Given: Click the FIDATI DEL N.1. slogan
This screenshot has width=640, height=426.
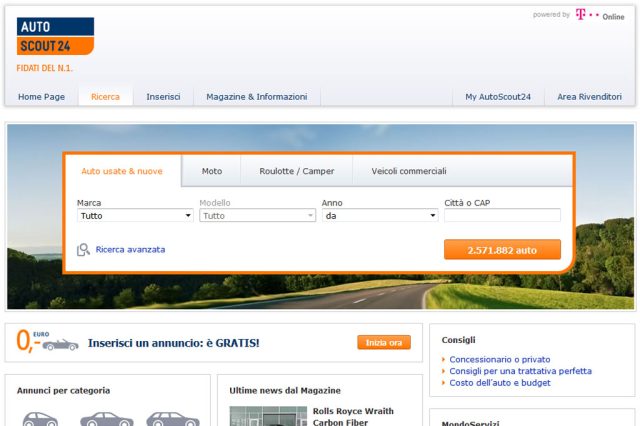Looking at the screenshot, I should point(44,68).
